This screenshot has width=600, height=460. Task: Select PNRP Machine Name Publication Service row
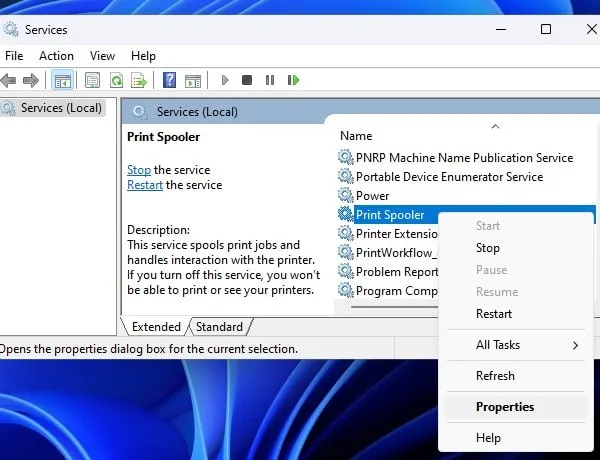(x=464, y=158)
